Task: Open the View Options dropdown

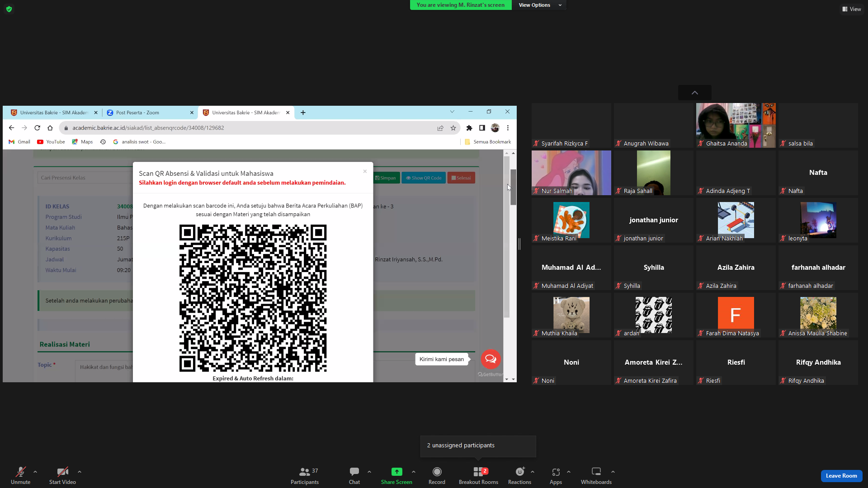Action: [539, 5]
